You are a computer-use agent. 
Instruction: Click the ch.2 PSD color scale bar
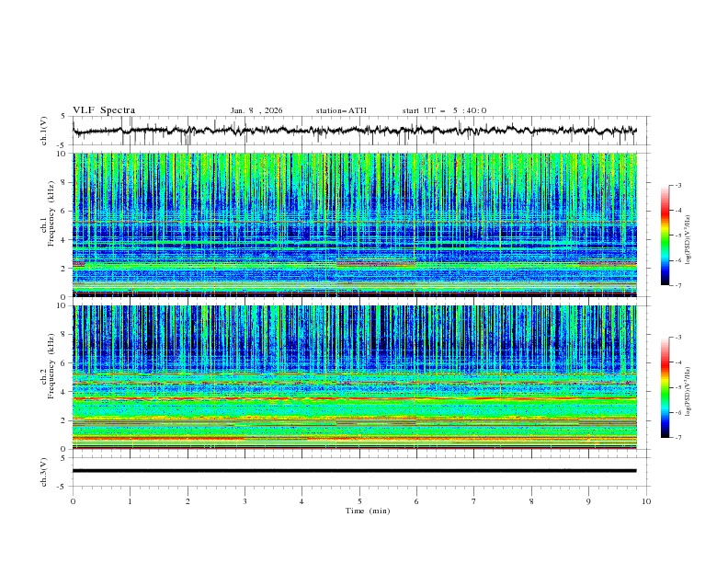point(665,387)
